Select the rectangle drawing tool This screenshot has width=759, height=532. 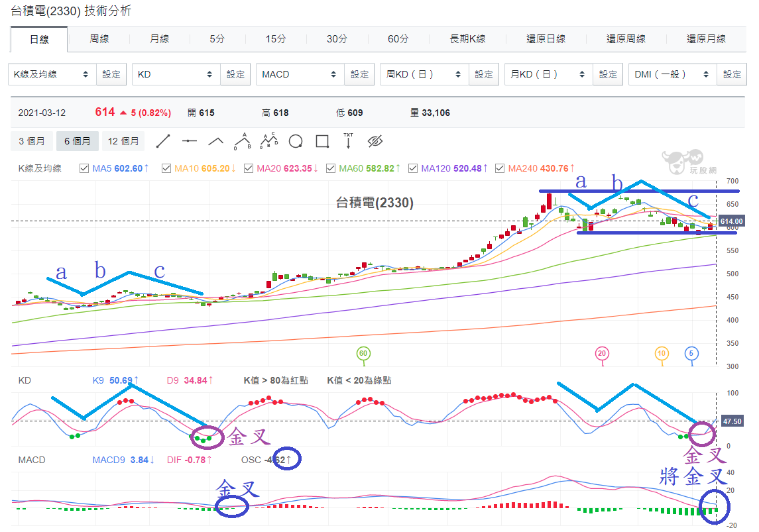click(x=322, y=141)
